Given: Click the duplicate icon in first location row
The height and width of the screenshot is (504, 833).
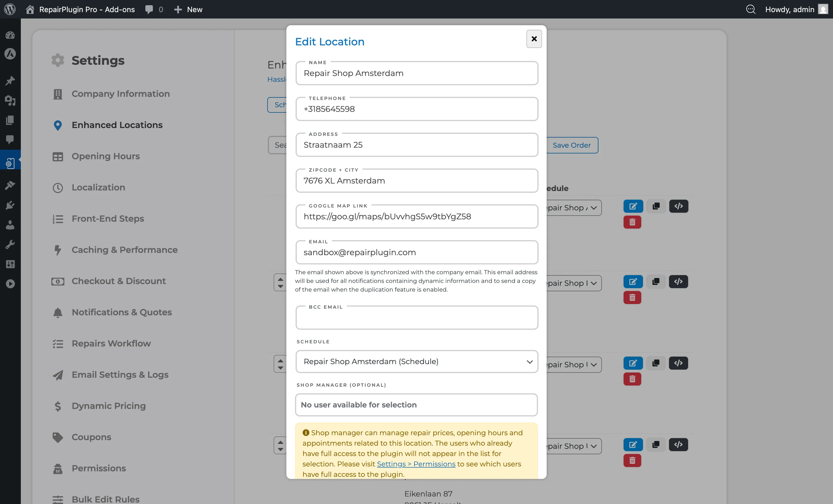Looking at the screenshot, I should coord(656,206).
